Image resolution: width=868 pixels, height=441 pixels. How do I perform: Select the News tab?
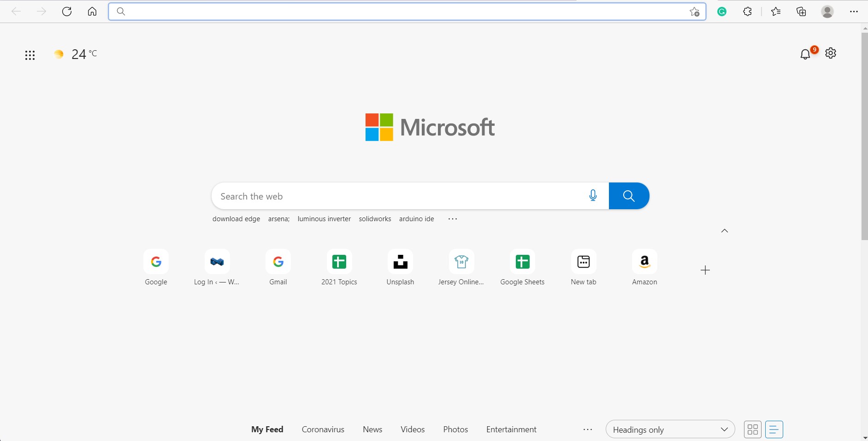pyautogui.click(x=372, y=429)
